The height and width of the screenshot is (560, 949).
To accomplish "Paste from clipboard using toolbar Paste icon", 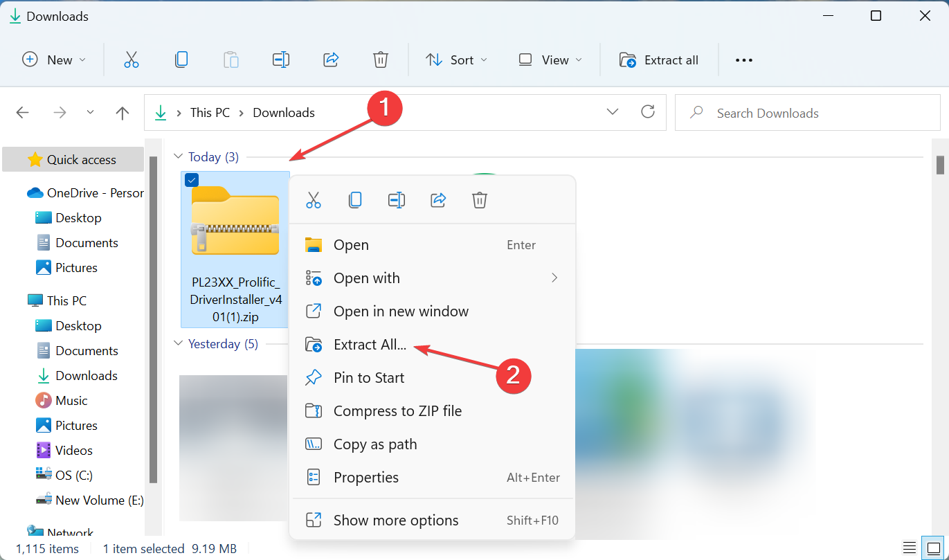I will (231, 60).
